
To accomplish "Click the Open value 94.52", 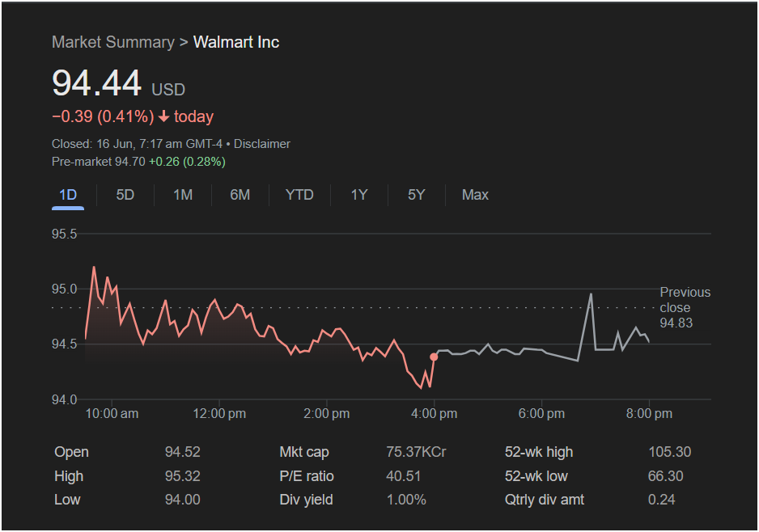I will (x=183, y=452).
